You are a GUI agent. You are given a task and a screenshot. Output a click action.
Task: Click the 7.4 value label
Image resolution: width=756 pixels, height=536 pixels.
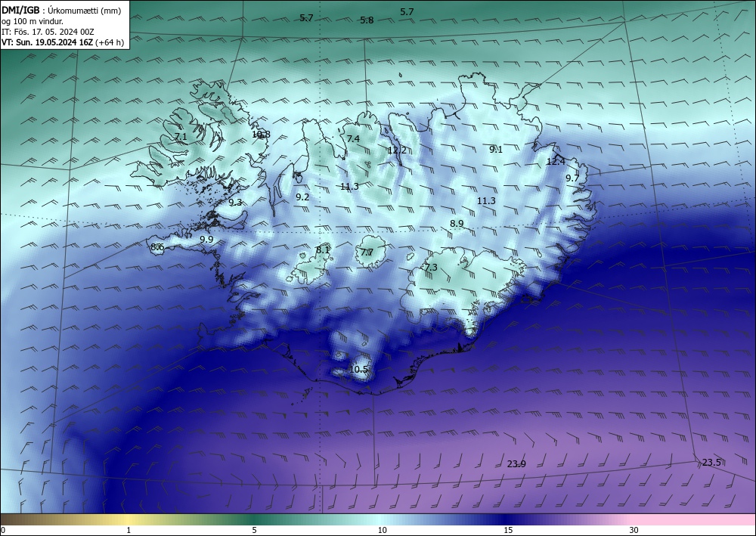pyautogui.click(x=353, y=139)
